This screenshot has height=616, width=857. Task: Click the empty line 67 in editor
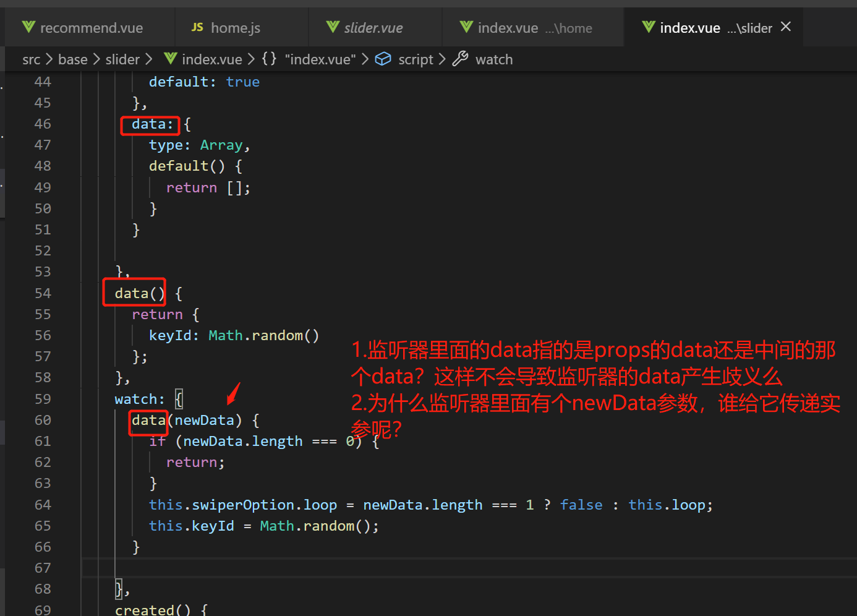[x=469, y=568]
